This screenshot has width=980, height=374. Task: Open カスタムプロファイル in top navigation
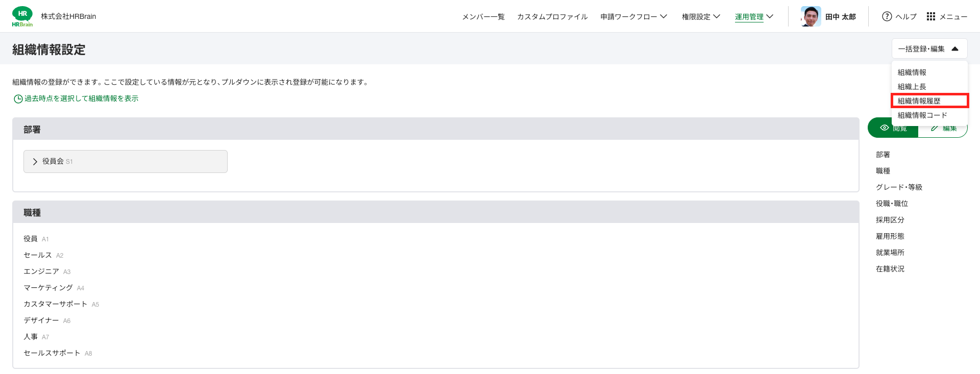(552, 16)
